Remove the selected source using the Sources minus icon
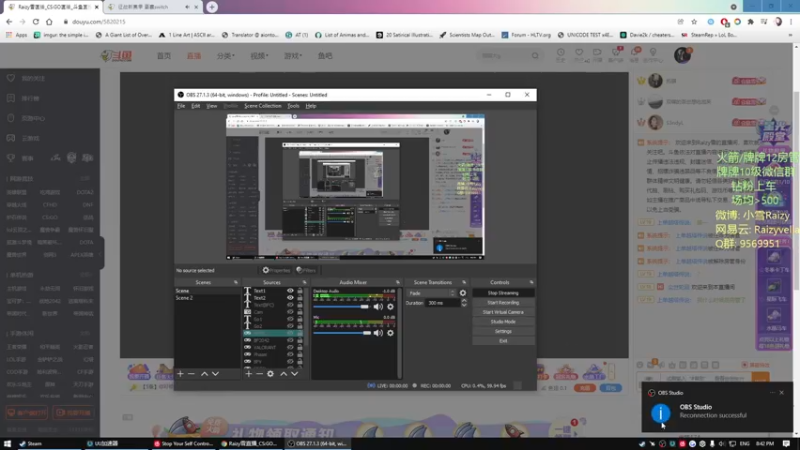 (259, 373)
